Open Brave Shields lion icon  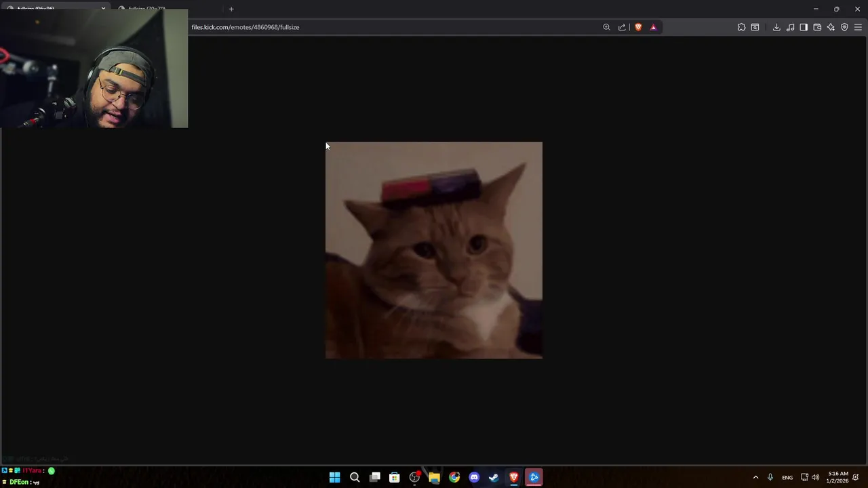pos(638,27)
